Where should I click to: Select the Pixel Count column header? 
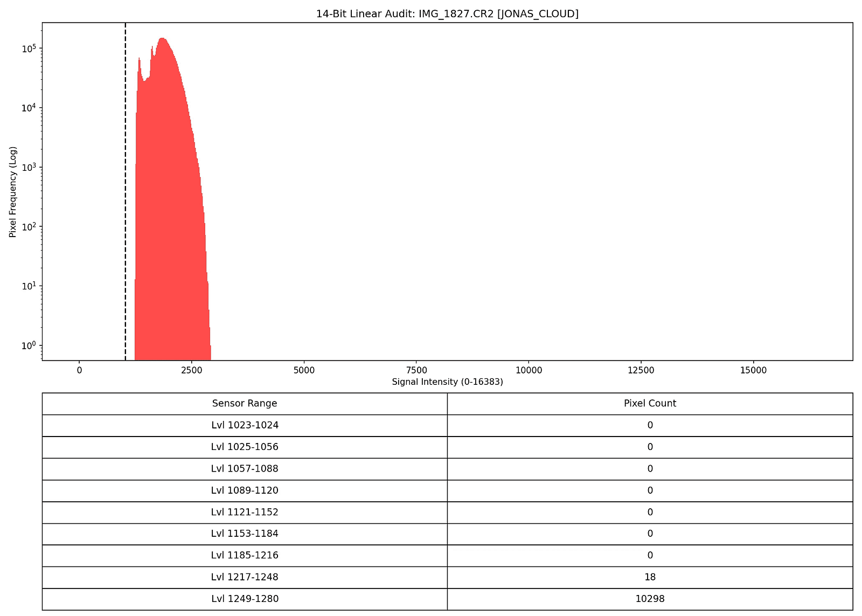pos(650,403)
